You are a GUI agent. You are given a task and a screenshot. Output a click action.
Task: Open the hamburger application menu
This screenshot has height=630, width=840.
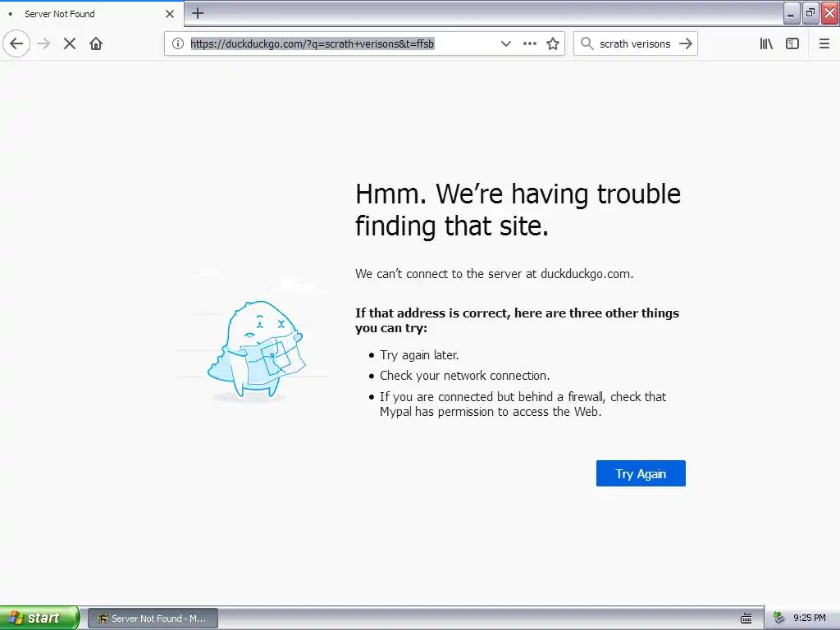coord(824,43)
